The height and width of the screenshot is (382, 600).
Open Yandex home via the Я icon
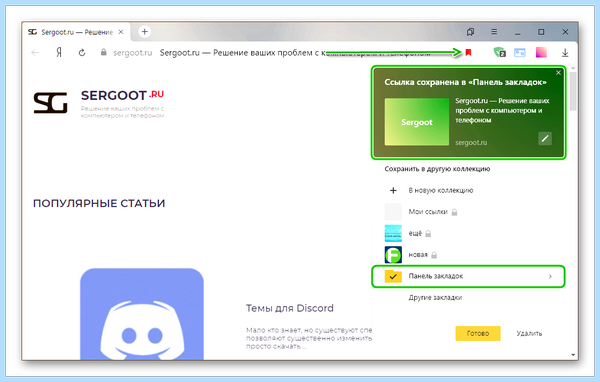click(x=59, y=52)
